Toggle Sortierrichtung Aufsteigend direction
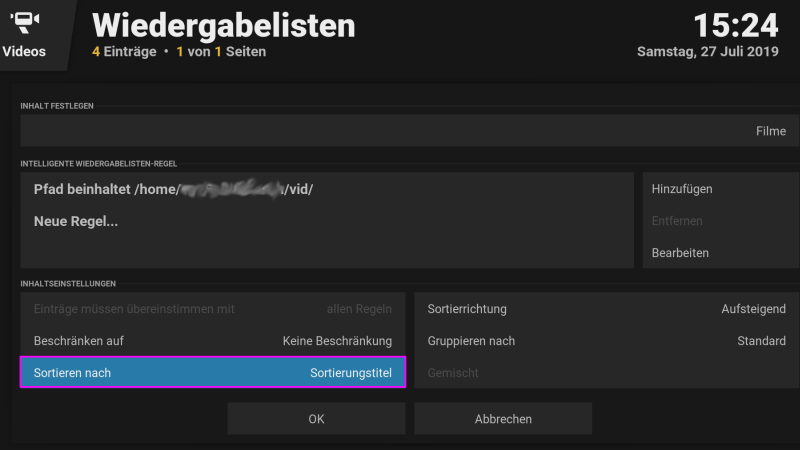 pyautogui.click(x=607, y=309)
